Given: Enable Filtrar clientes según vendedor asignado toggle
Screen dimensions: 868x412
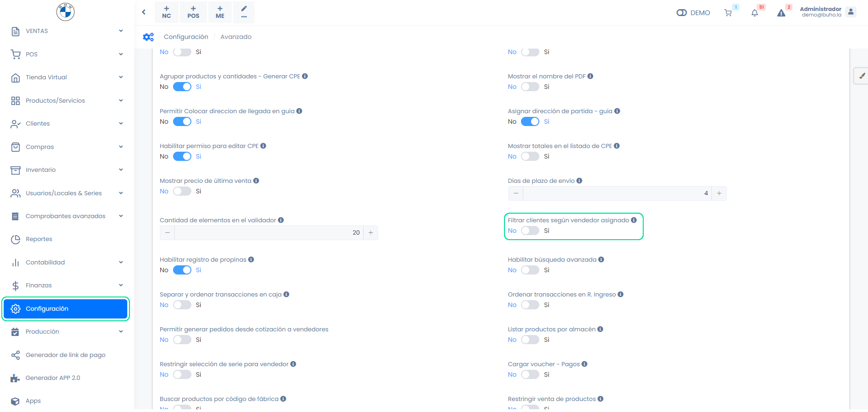Looking at the screenshot, I should [530, 231].
